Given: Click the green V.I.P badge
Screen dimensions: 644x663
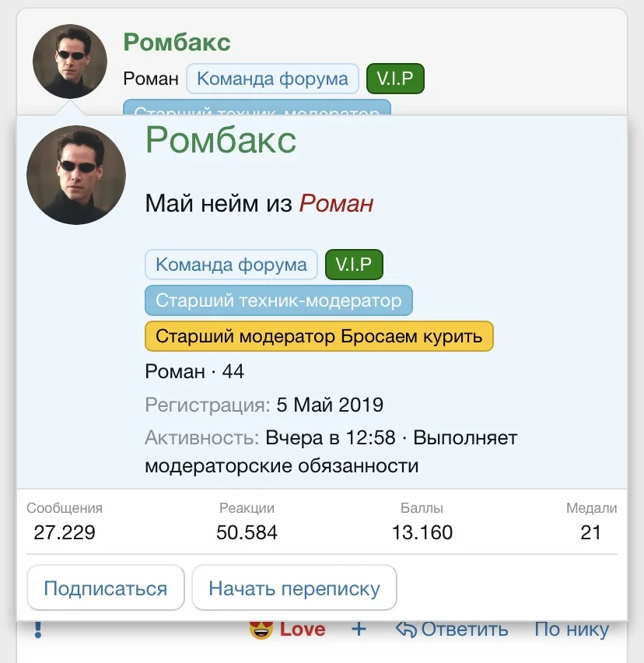Looking at the screenshot, I should pyautogui.click(x=353, y=265).
